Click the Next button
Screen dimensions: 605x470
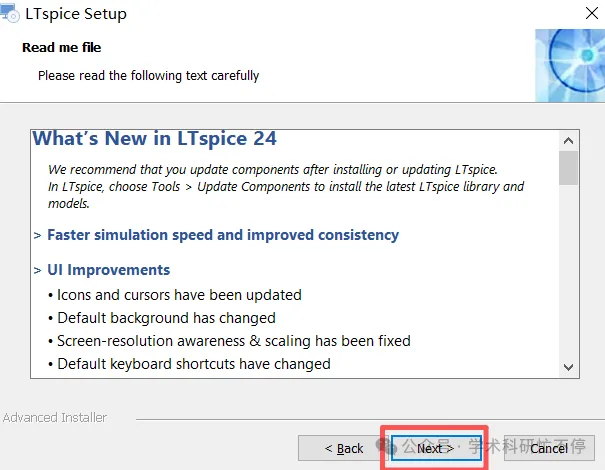(x=436, y=448)
